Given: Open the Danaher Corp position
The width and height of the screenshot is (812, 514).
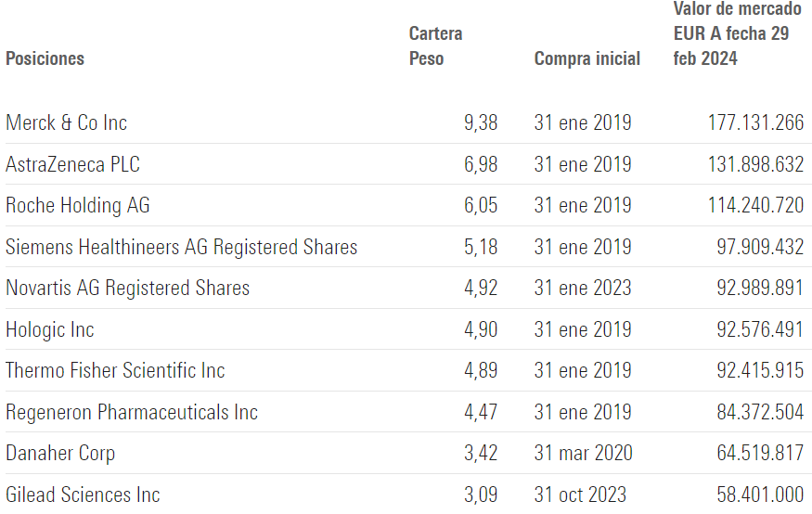Looking at the screenshot, I should point(60,454).
